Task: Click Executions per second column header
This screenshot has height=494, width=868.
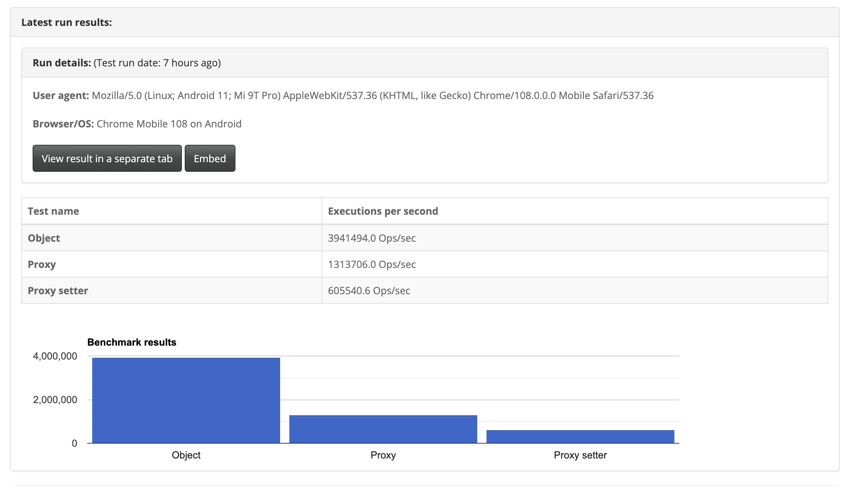Action: [383, 211]
